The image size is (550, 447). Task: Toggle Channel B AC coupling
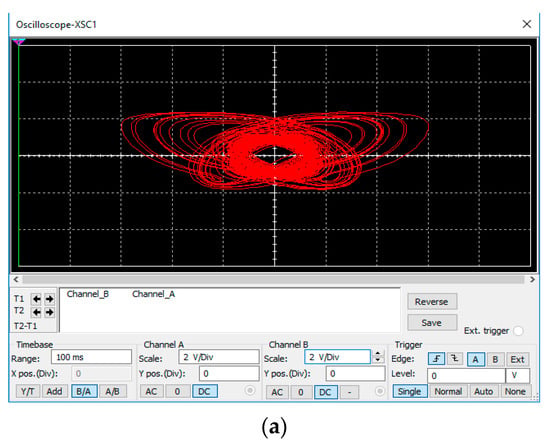tap(277, 392)
